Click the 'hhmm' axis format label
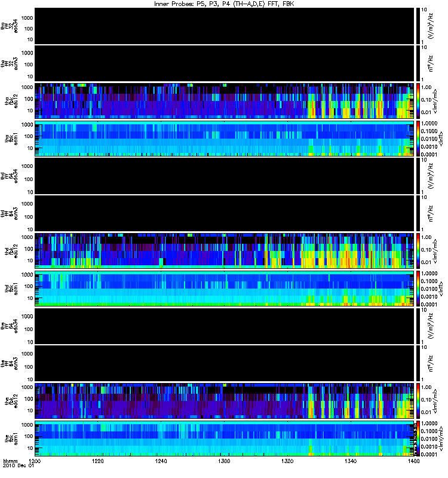Viewport: 448px width, 478px height. click(x=10, y=461)
